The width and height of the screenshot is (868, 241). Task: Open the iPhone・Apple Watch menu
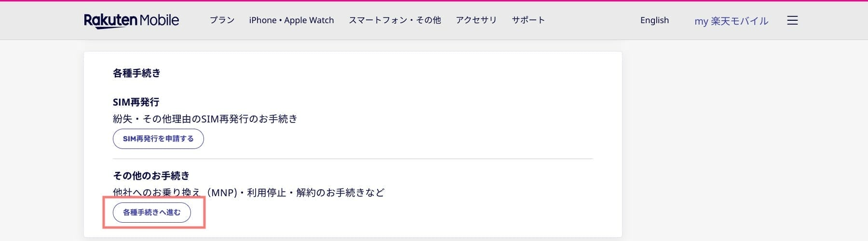click(291, 20)
